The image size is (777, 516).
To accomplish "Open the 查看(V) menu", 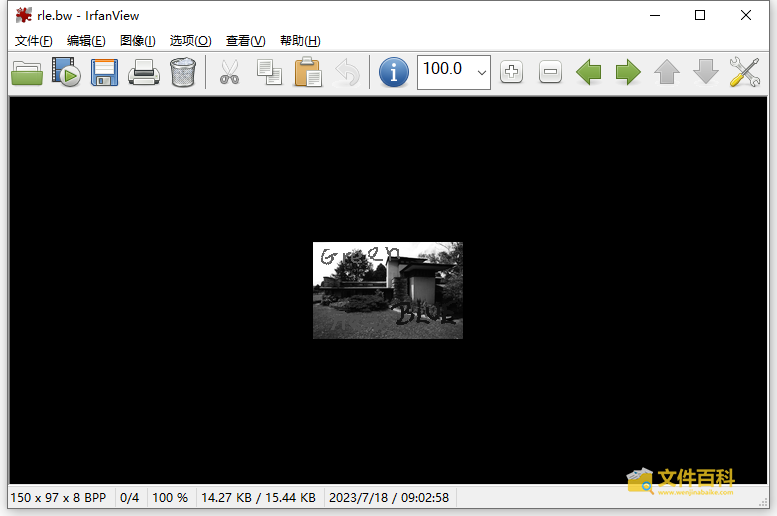I will pos(245,41).
